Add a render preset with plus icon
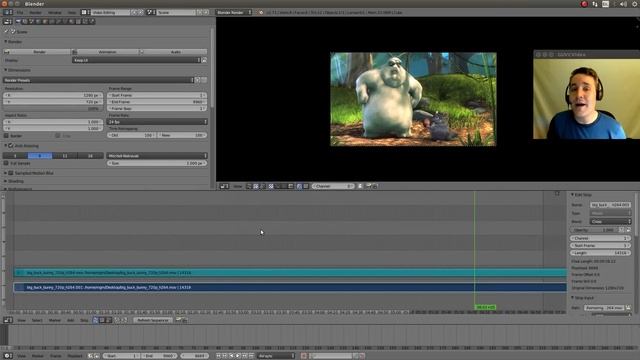 [198, 80]
